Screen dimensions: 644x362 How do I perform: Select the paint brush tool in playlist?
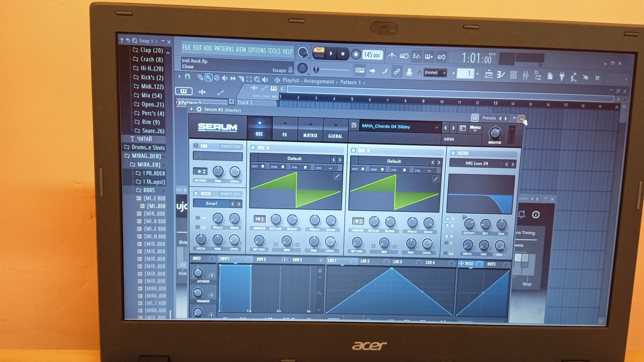point(208,78)
